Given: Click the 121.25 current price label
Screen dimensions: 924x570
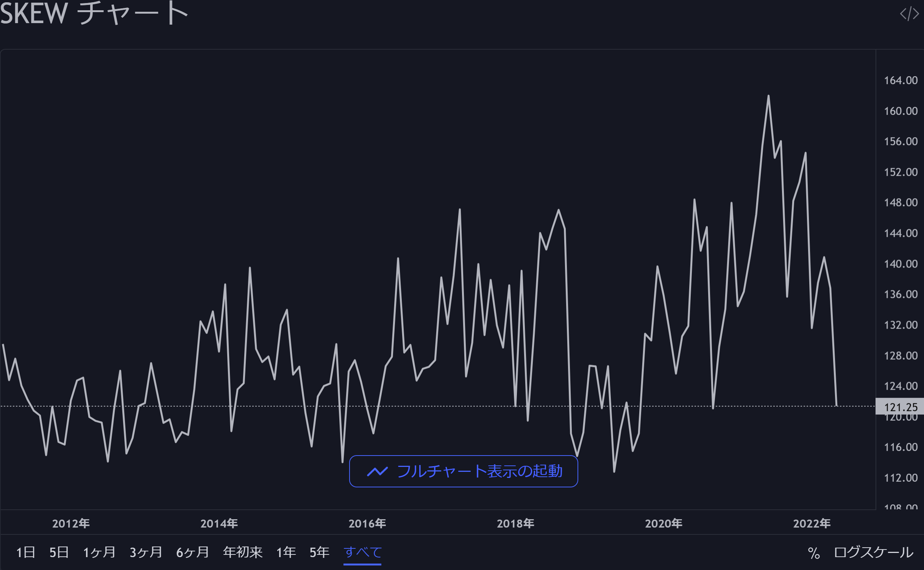Looking at the screenshot, I should point(900,407).
